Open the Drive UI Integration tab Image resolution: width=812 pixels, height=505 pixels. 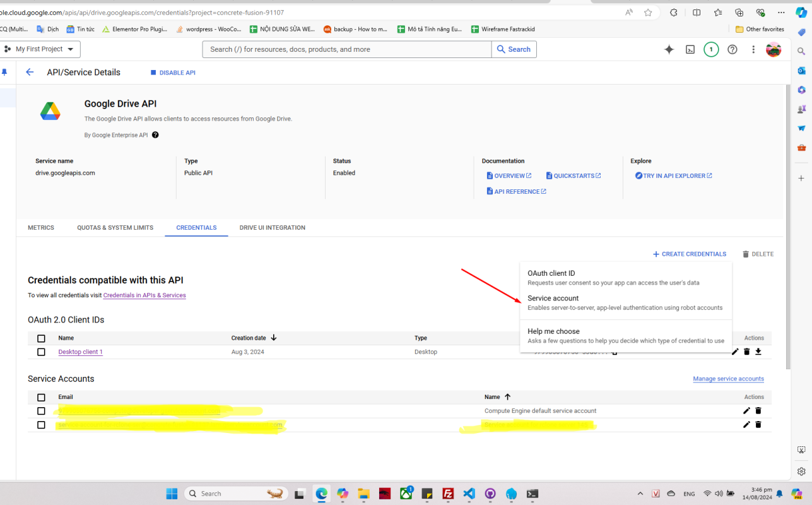[x=273, y=227]
